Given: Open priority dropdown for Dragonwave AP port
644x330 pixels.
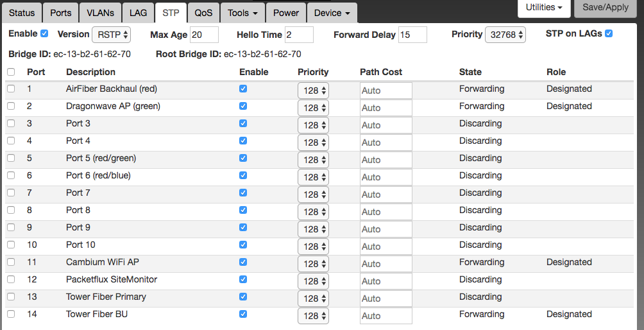Looking at the screenshot, I should (313, 108).
